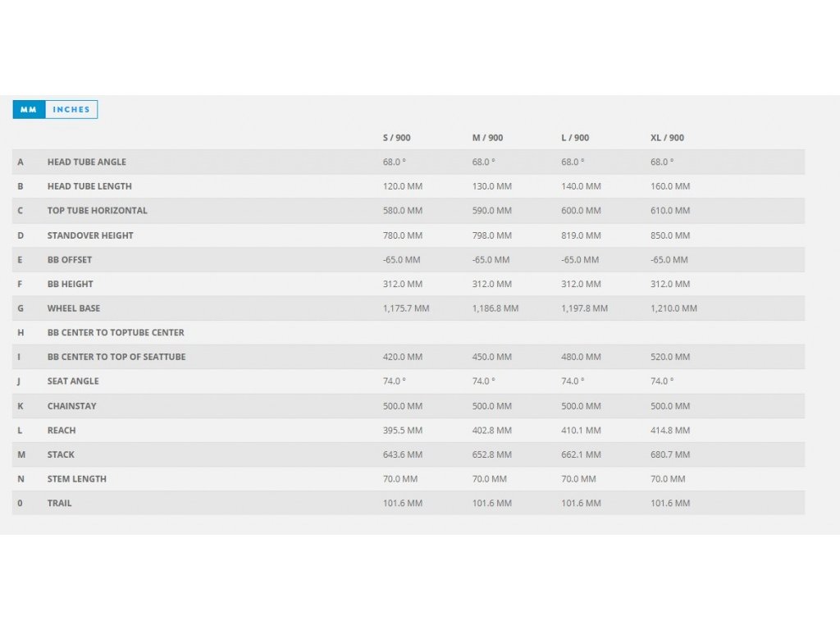Switch units to INCHES toggle
Viewport: 840px width, 630px height.
click(x=71, y=109)
